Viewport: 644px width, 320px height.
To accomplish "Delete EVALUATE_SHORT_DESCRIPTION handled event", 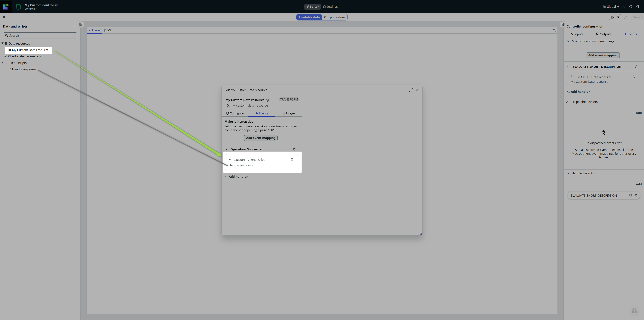I will [636, 195].
